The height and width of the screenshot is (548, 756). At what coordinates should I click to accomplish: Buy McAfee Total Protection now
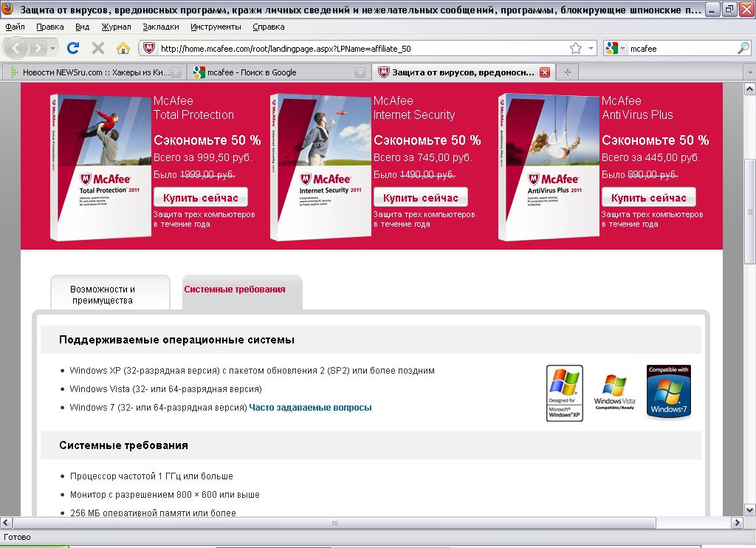click(x=201, y=197)
